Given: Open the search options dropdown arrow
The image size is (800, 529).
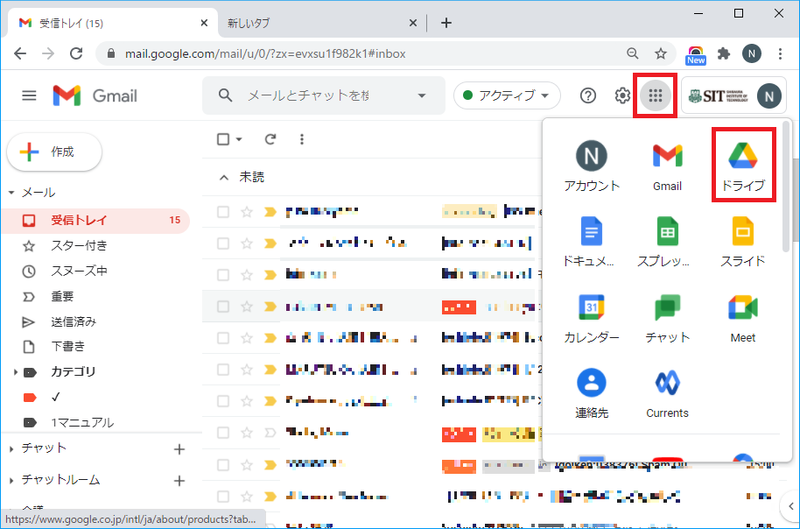Looking at the screenshot, I should point(421,95).
